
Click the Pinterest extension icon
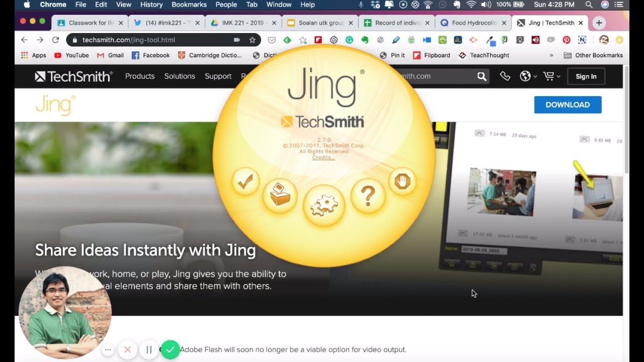[x=567, y=40]
